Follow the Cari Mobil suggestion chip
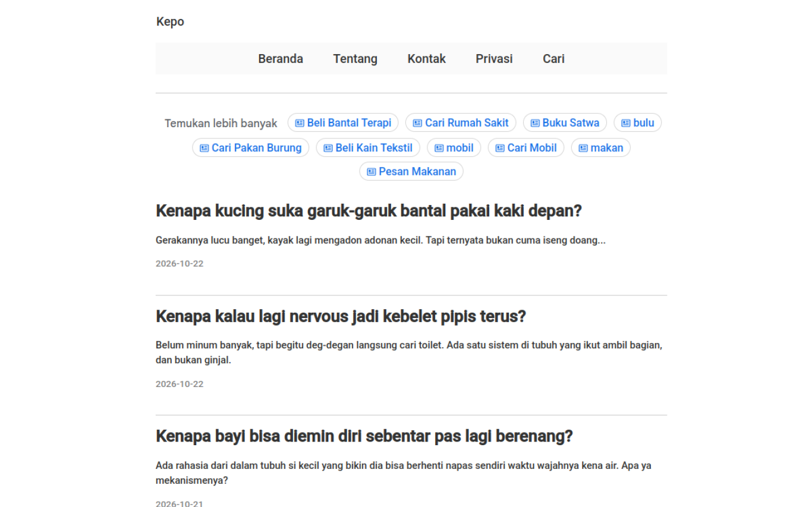The width and height of the screenshot is (812, 507). [526, 148]
